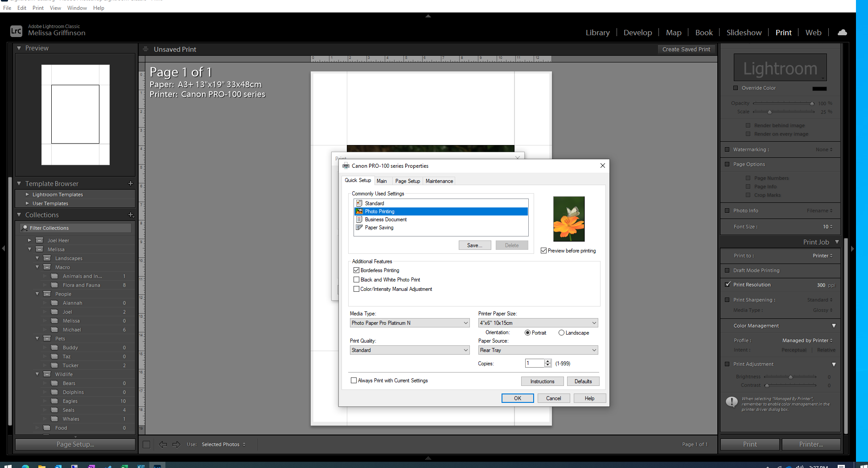The height and width of the screenshot is (468, 868).
Task: Open the Media Type dropdown
Action: tap(409, 323)
